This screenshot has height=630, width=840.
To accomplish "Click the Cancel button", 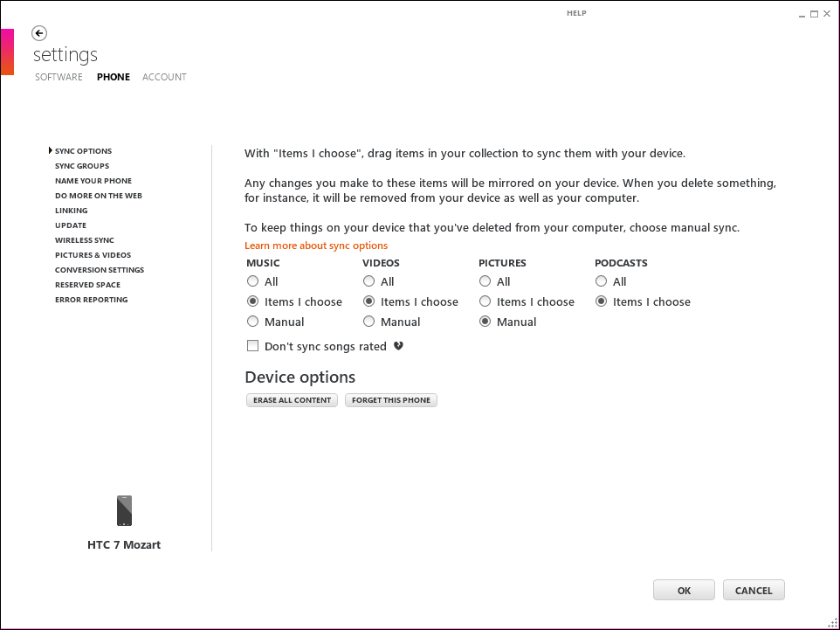I will (x=754, y=590).
